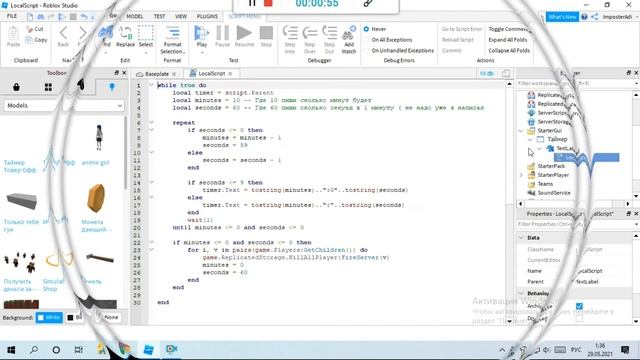
Task: Click the share icon near username
Action: [594, 17]
